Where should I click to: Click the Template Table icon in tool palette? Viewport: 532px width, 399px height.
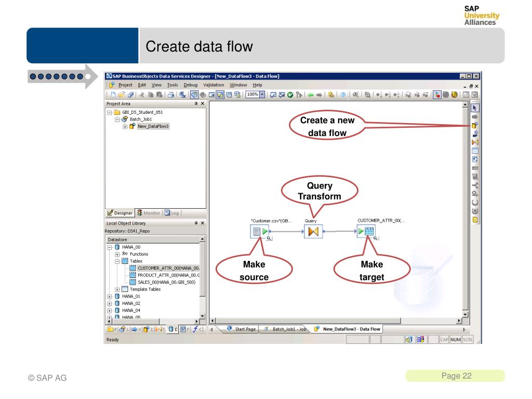pyautogui.click(x=475, y=151)
